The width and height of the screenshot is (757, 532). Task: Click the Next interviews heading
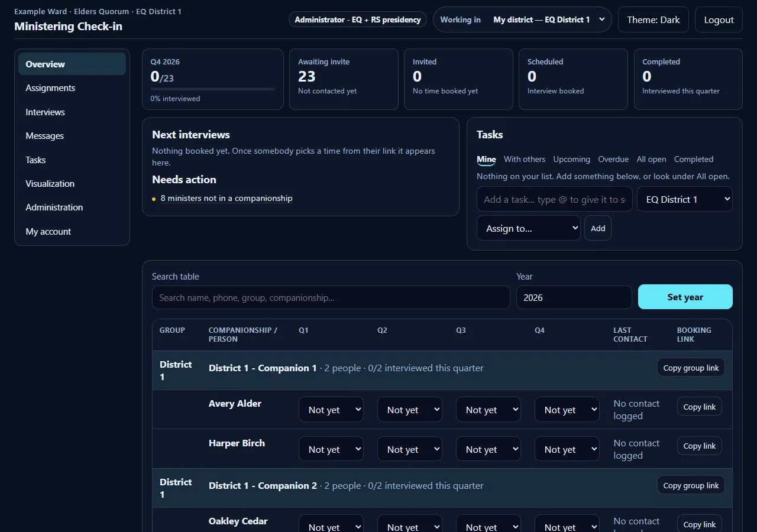coord(191,134)
